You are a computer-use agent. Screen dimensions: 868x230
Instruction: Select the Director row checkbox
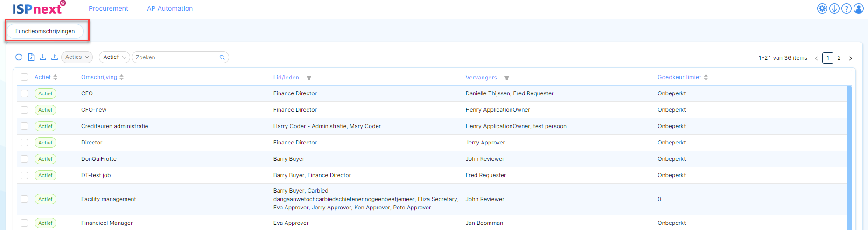(x=24, y=143)
